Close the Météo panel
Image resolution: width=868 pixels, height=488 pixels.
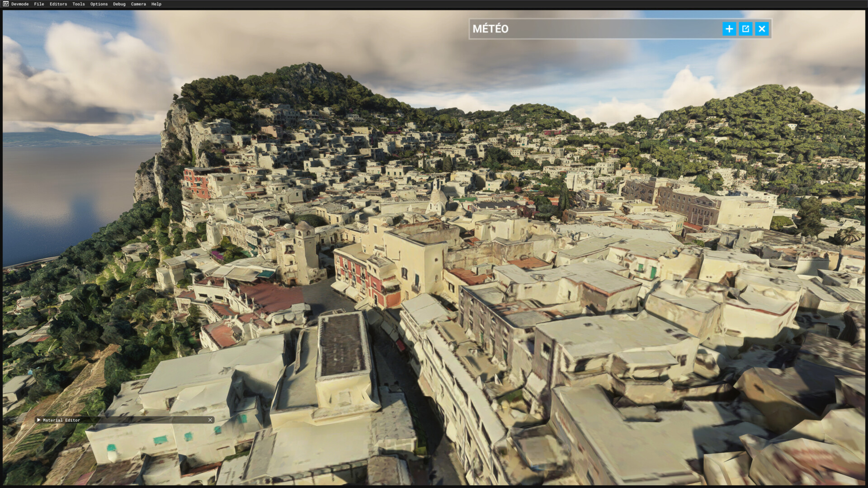[762, 29]
